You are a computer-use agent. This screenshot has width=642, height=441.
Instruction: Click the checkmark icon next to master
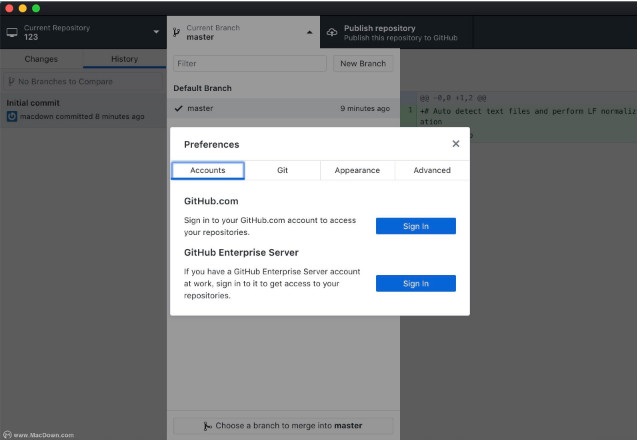[178, 109]
